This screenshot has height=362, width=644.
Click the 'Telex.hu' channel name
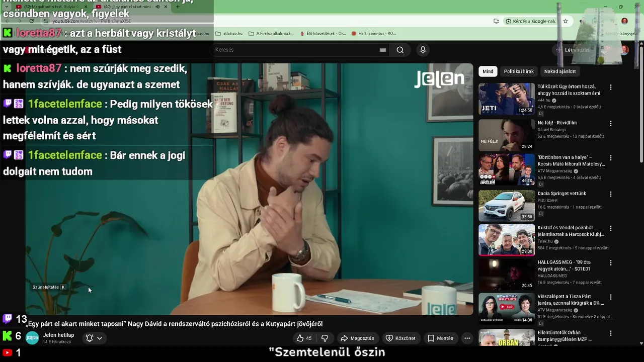coord(545,241)
